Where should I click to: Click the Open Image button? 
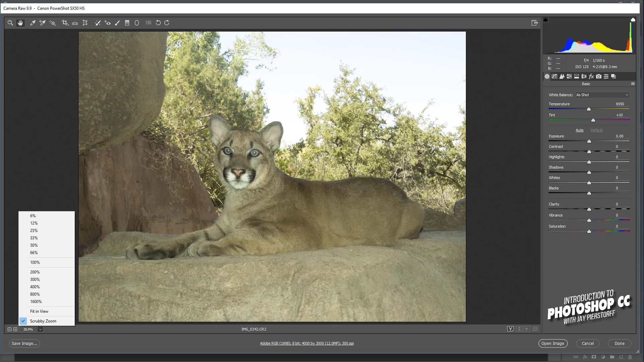553,343
